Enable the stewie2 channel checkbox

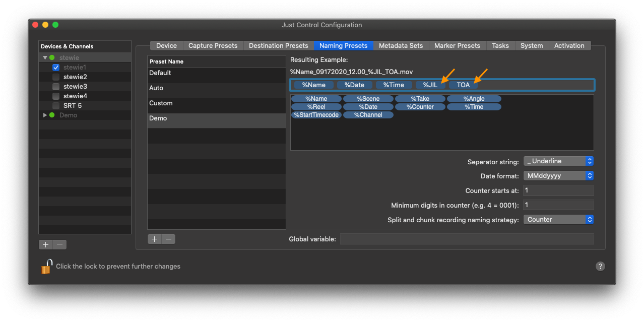56,77
